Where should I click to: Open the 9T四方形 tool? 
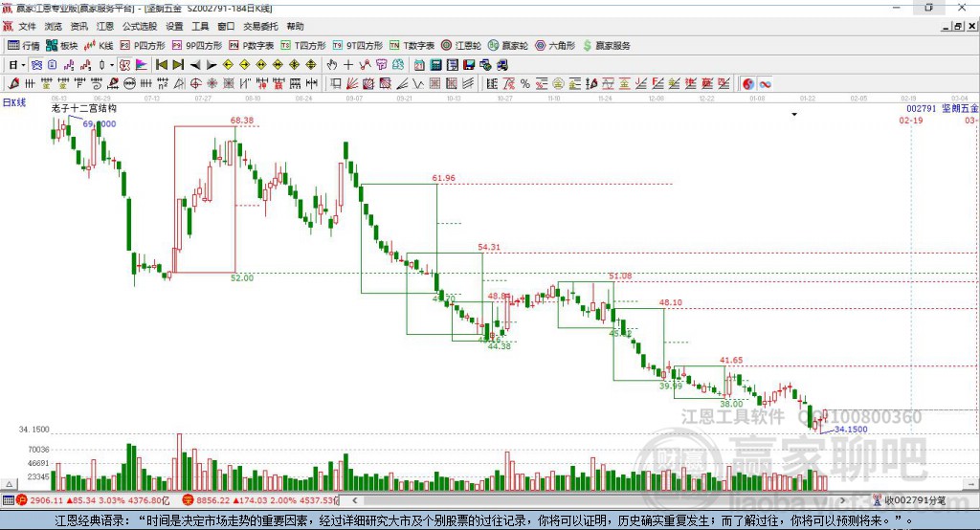coord(358,46)
